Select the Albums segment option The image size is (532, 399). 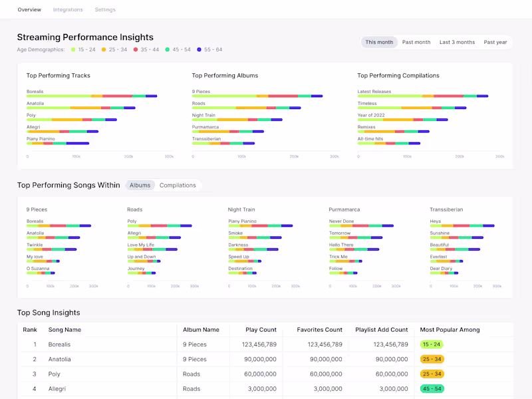coord(140,186)
